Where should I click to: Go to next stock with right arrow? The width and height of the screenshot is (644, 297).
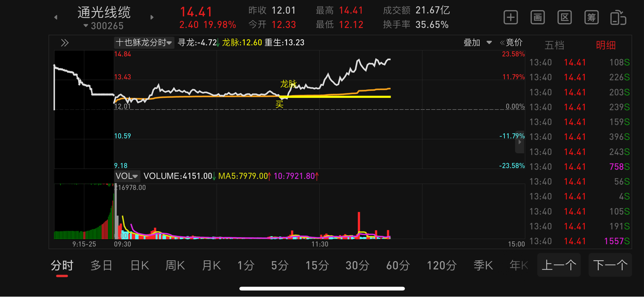[x=152, y=17]
